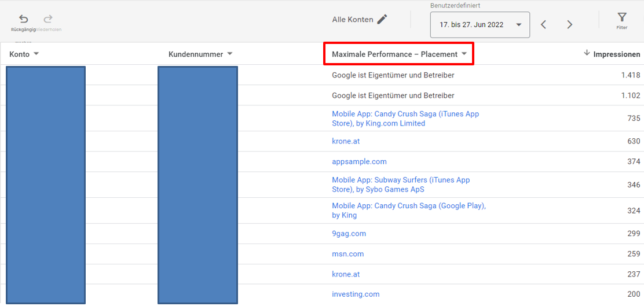Click the impressions value 735
Image resolution: width=644 pixels, height=306 pixels.
[634, 119]
